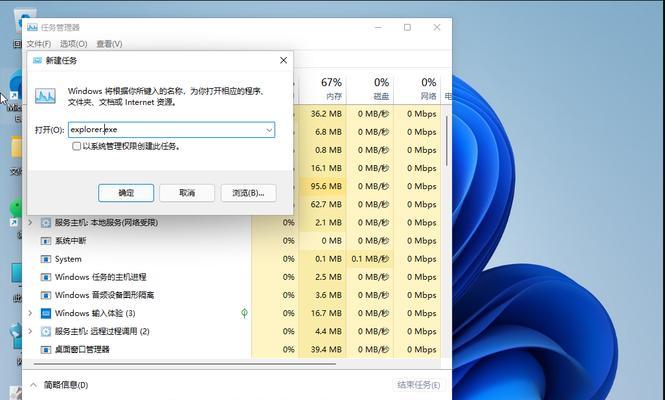Screen dimensions: 665x400
Task: Open the 选项(O) menu
Action: 73,44
